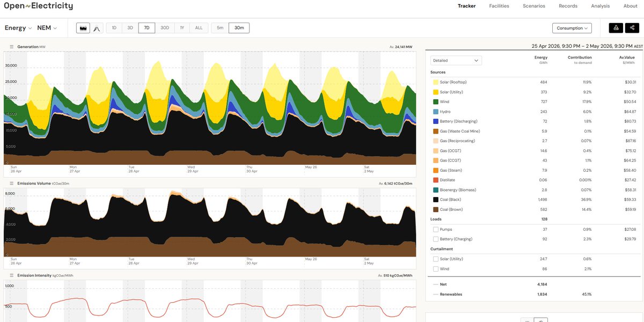
Task: Open the Energy metric dropdown
Action: (x=18, y=28)
